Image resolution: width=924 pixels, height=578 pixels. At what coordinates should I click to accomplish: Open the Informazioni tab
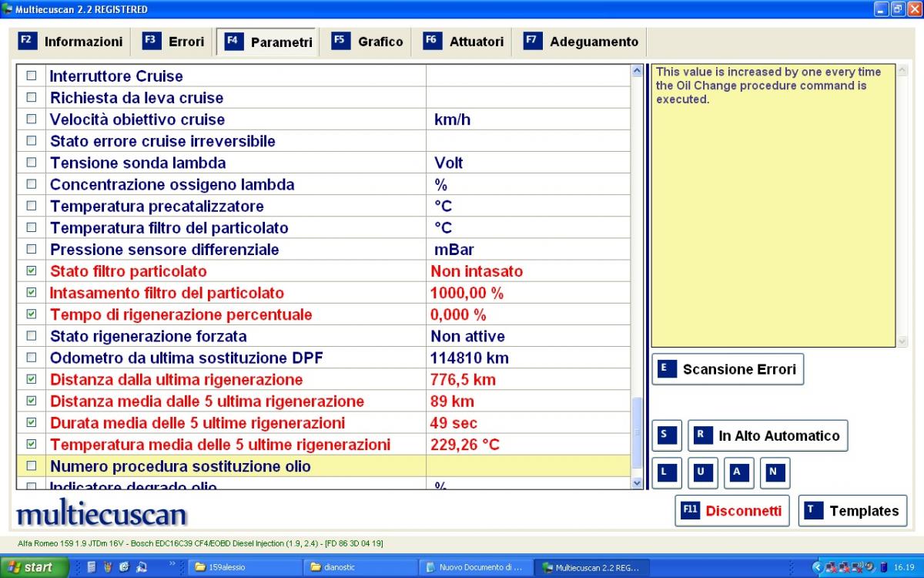click(71, 42)
